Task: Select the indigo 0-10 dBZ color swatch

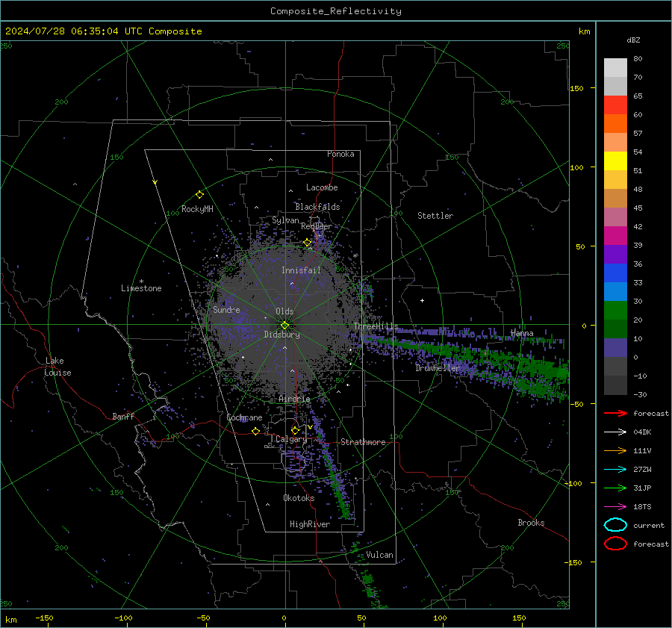Action: click(615, 348)
